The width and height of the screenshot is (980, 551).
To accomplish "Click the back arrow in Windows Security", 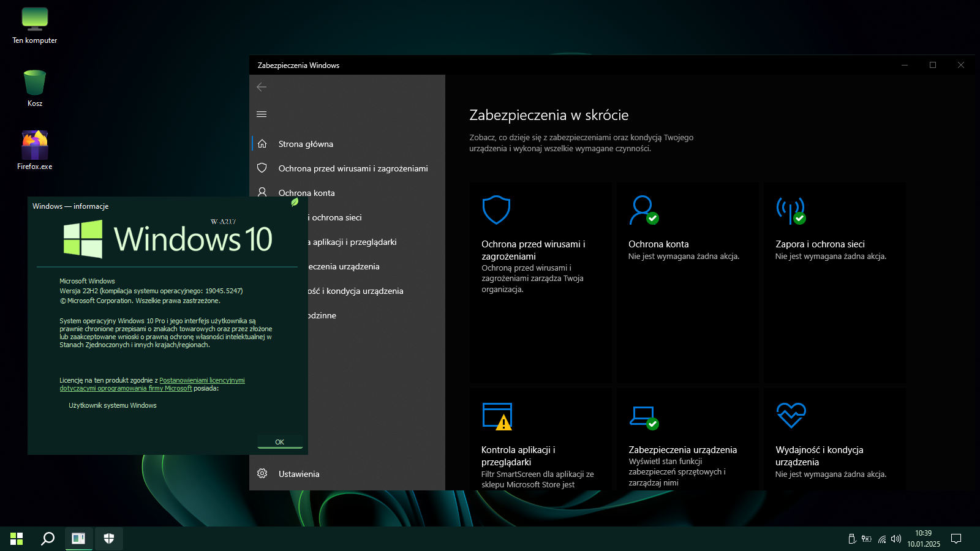I will [x=262, y=87].
